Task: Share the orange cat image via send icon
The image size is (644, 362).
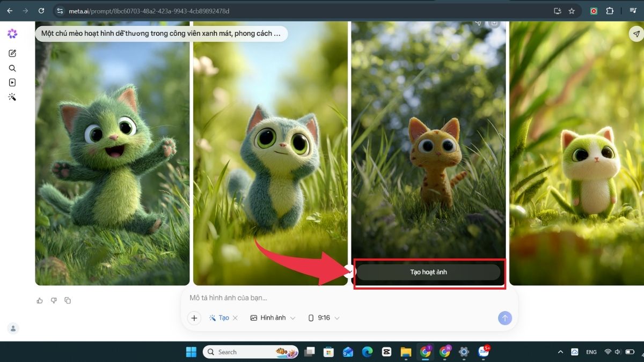Action: (477, 23)
